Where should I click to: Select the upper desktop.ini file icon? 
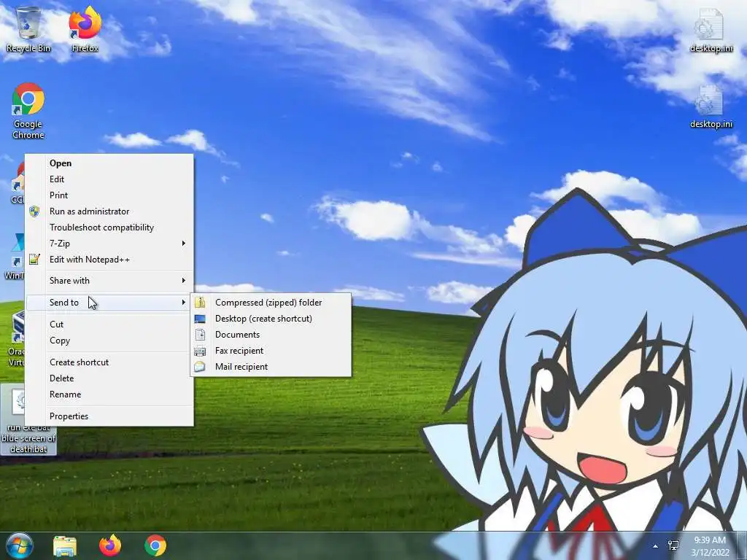[x=711, y=29]
